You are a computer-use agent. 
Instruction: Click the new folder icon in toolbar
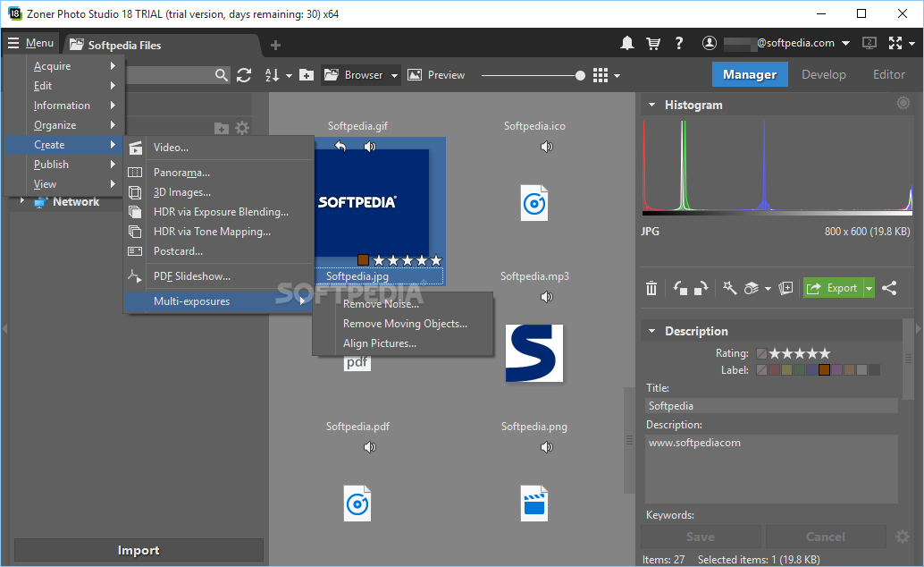click(x=307, y=75)
